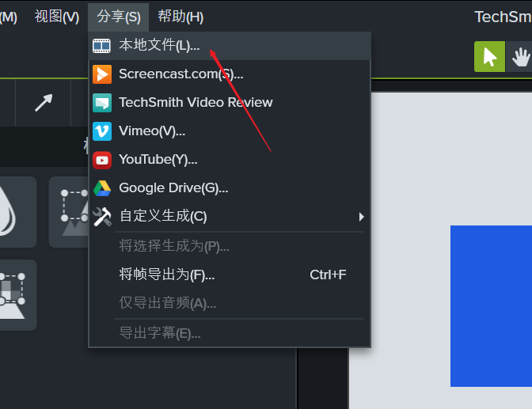Choose 将帧导出为(F)... menu item
Screen dimensions: 532x409
point(230,275)
